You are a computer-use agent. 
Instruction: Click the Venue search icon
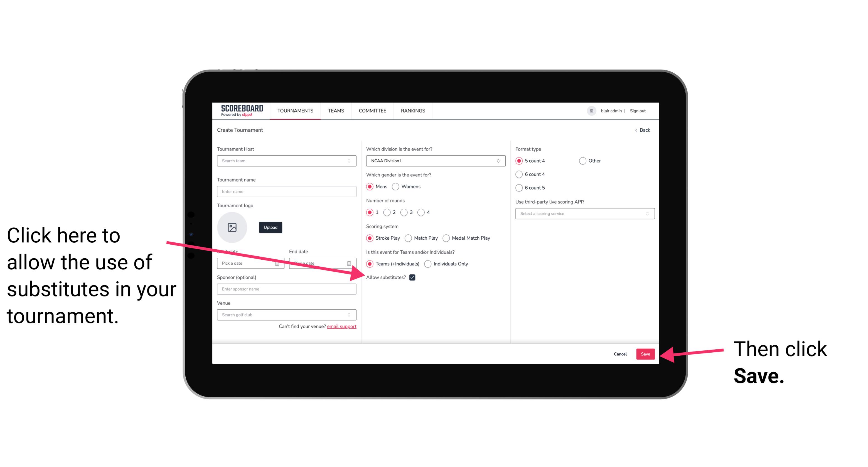351,315
